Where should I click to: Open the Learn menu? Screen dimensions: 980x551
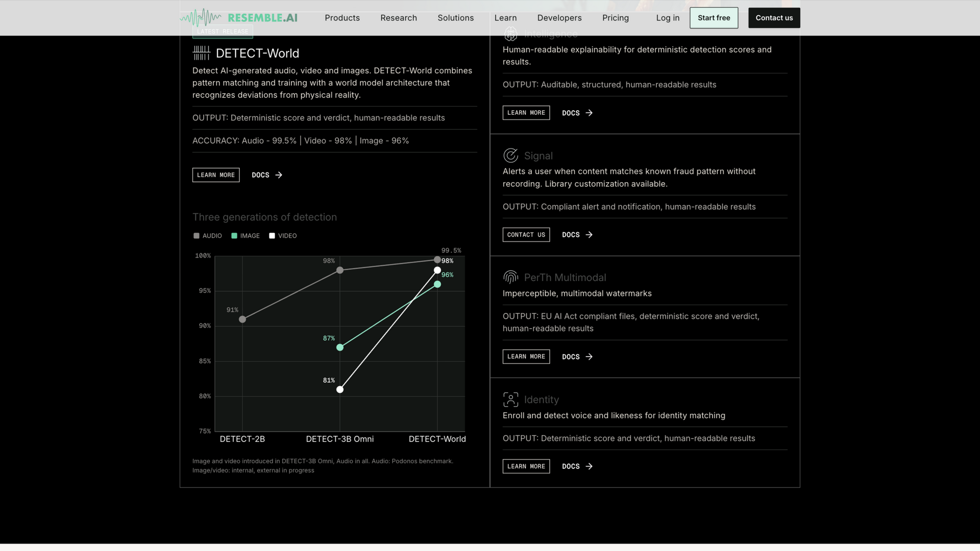tap(505, 18)
